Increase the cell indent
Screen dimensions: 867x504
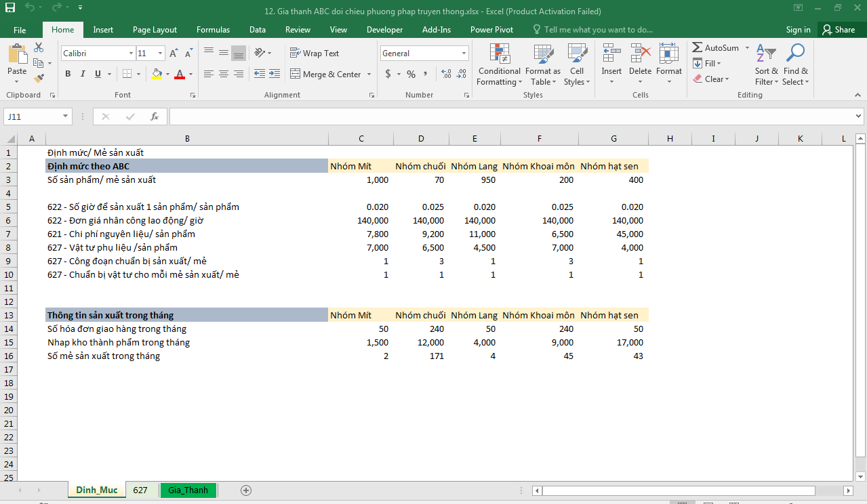pyautogui.click(x=275, y=74)
